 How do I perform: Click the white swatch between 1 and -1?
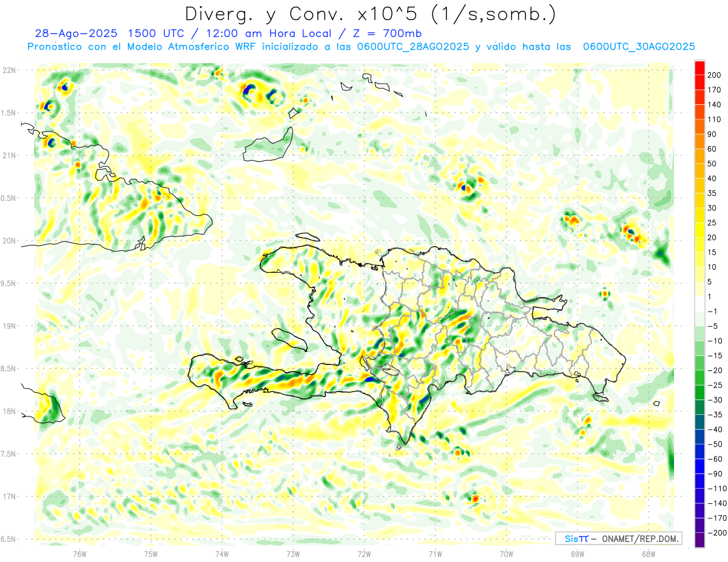tap(699, 304)
